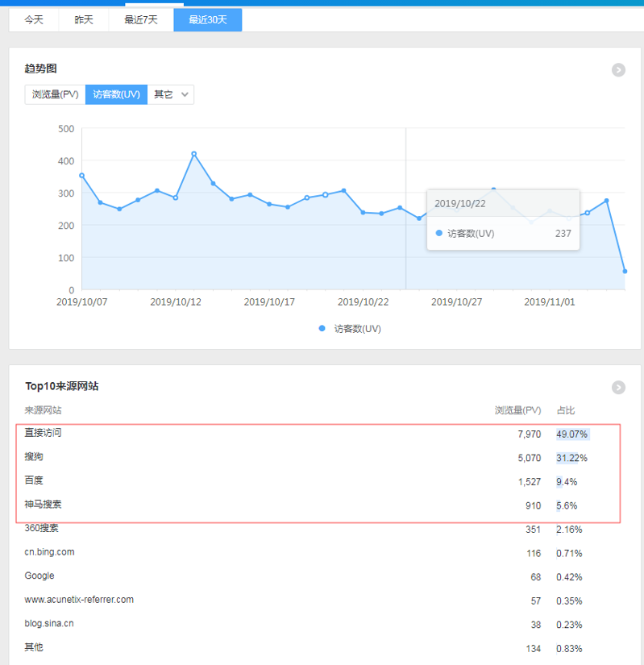Click Google source entry
The image size is (644, 665).
(39, 576)
